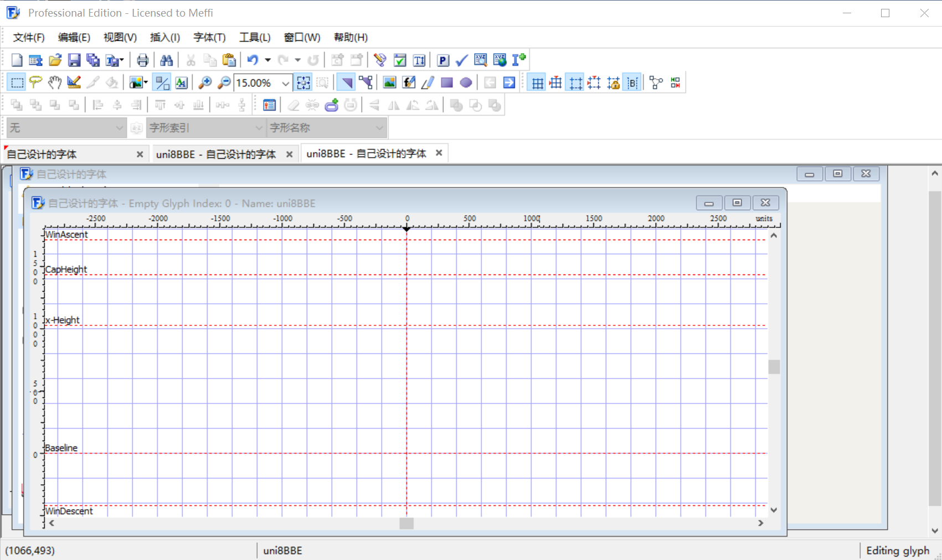
Task: Go to next glyph arrow
Action: click(x=509, y=82)
